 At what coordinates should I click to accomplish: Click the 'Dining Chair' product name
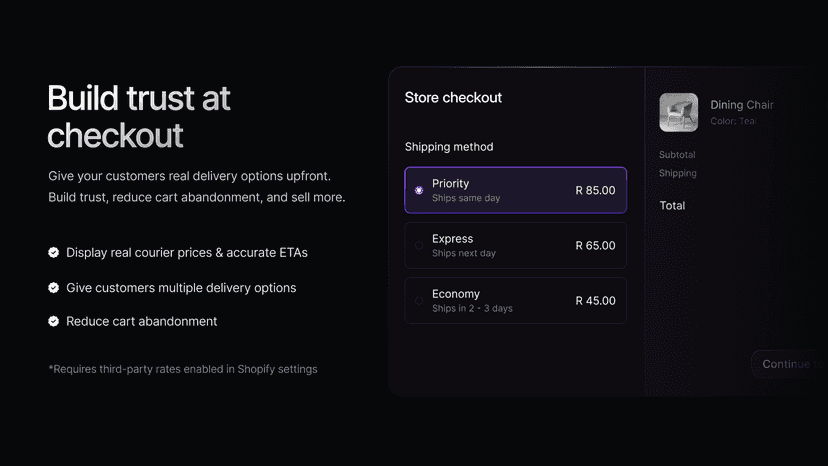click(741, 105)
